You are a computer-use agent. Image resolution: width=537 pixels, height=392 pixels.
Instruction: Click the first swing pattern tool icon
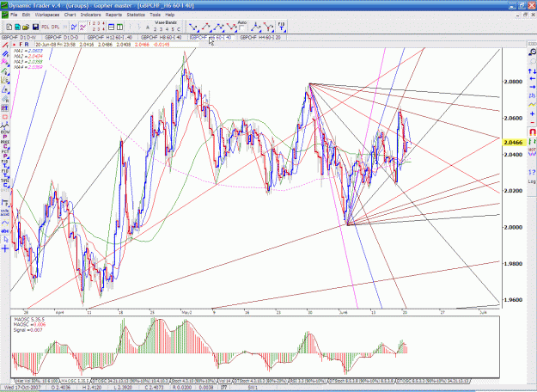pos(194,27)
